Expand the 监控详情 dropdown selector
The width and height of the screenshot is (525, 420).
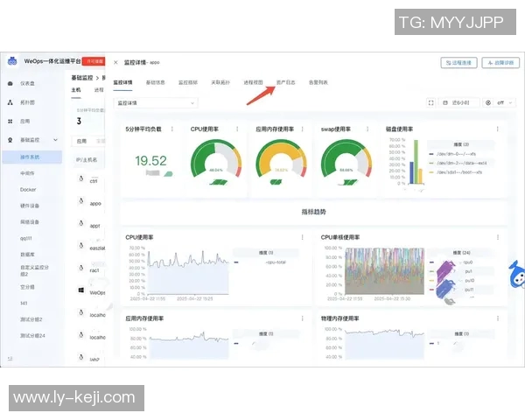click(x=156, y=102)
